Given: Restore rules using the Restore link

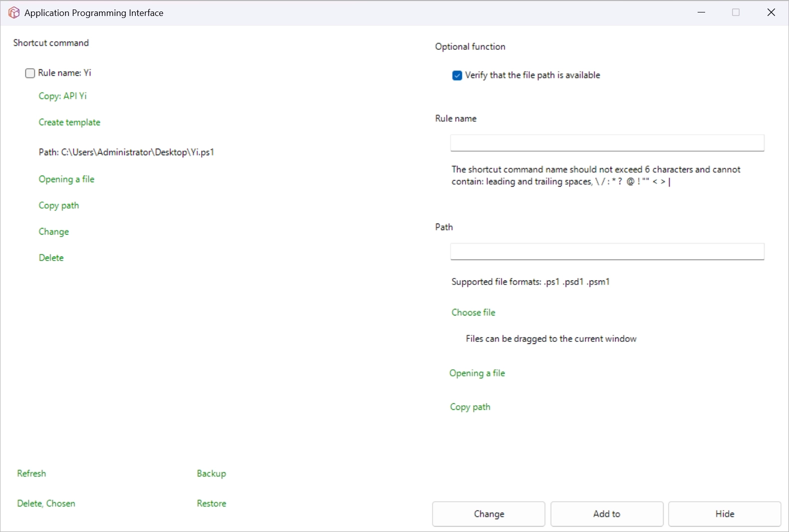Looking at the screenshot, I should point(211,504).
